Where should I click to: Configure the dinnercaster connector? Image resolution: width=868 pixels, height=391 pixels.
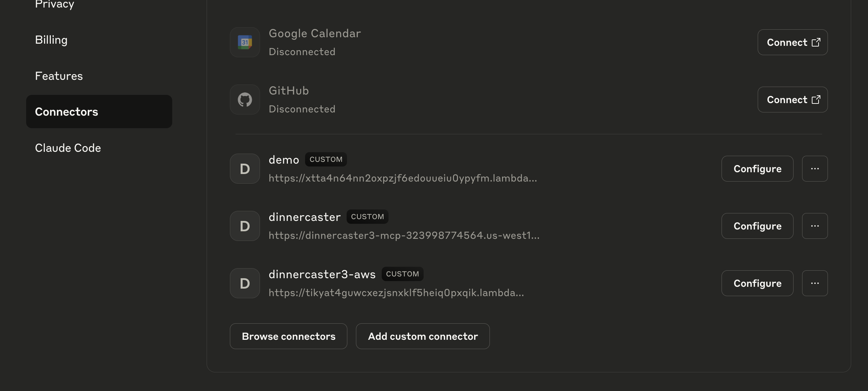coord(757,226)
